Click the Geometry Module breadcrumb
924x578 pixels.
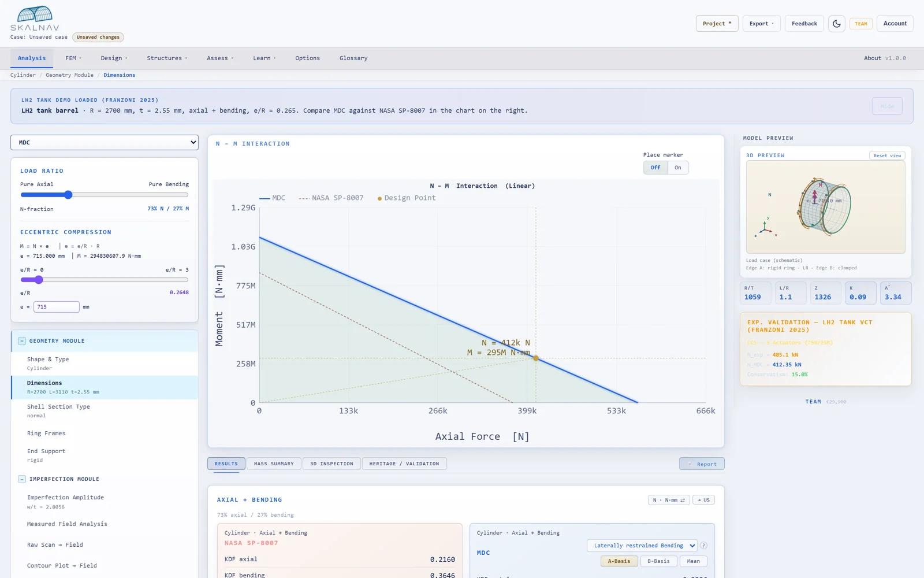(69, 75)
